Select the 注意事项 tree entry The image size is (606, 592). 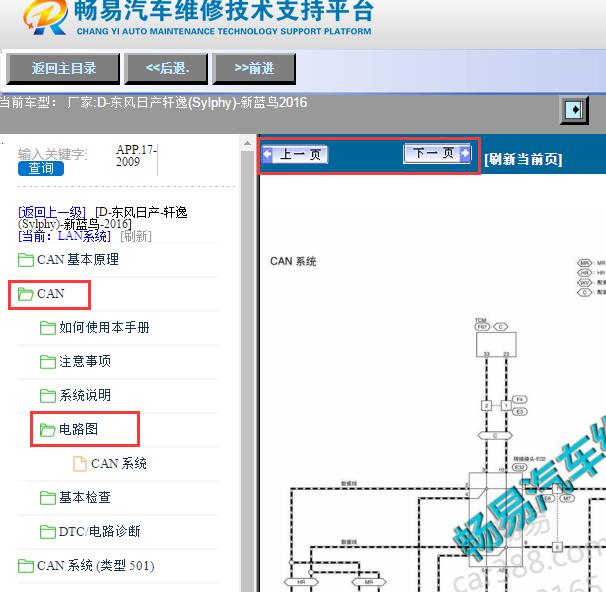click(85, 362)
